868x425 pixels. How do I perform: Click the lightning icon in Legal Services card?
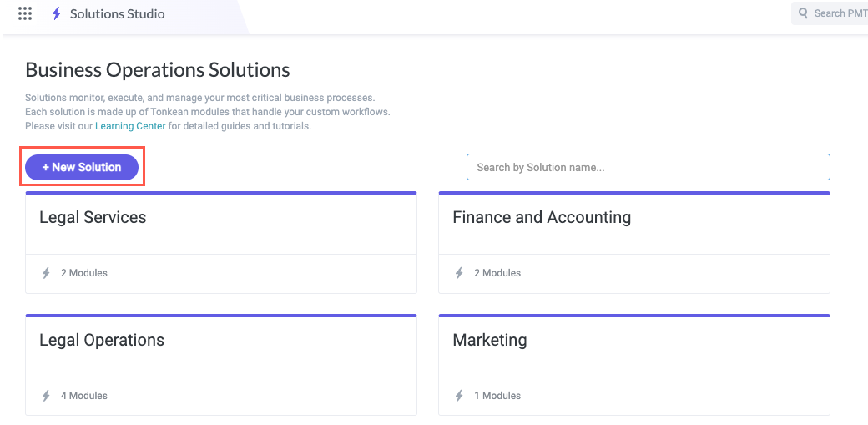click(x=46, y=273)
